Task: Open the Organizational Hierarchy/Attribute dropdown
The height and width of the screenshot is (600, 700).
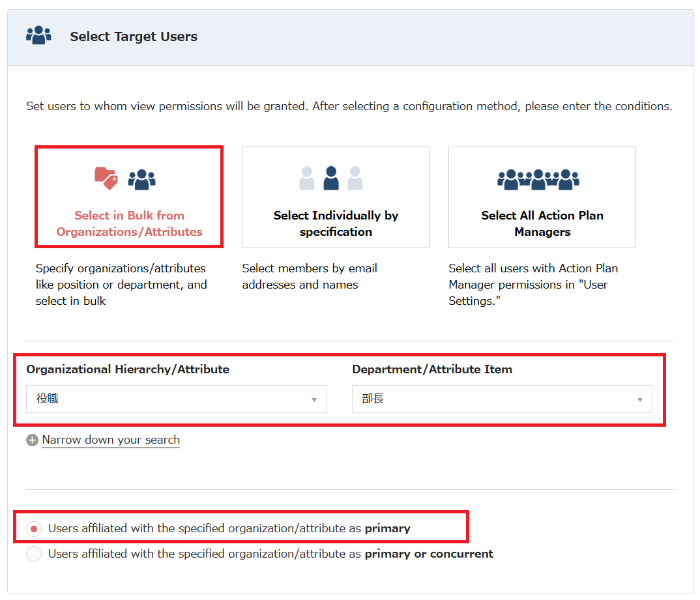Action: point(176,399)
